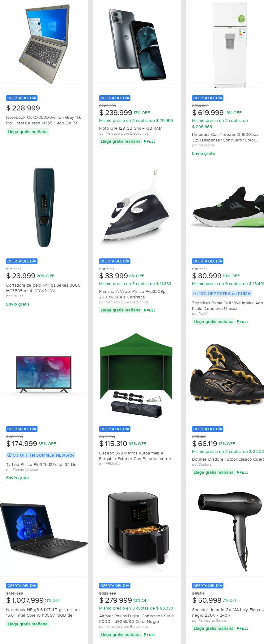The height and width of the screenshot is (644, 264).
Task: Click the FULL badge on Diadora boots listing
Action: (x=242, y=472)
